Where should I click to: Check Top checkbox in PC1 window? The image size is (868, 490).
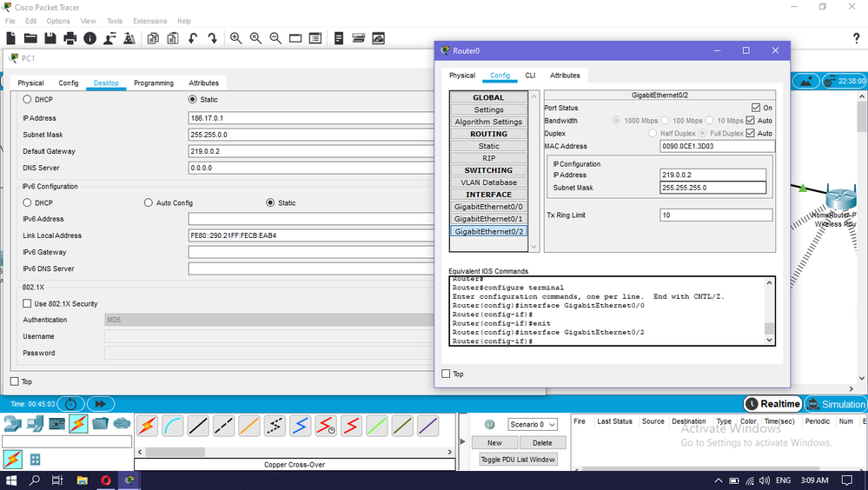point(15,381)
